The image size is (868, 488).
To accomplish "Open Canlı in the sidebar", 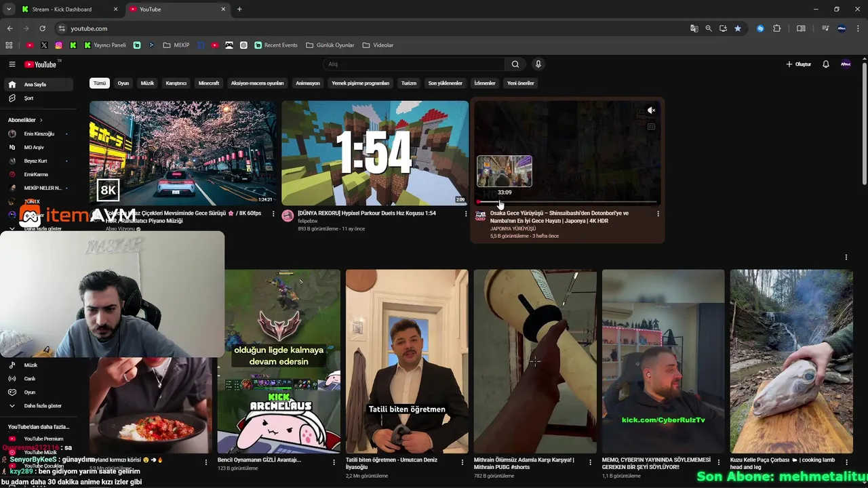I will click(39, 379).
